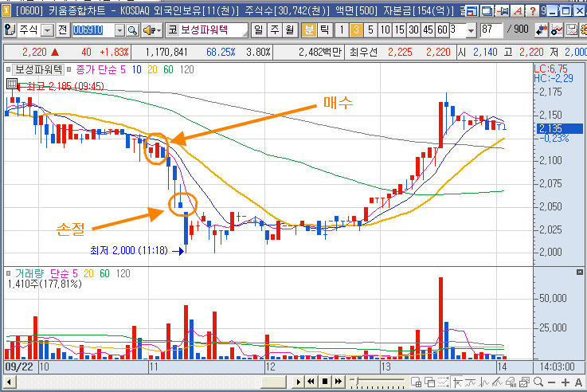Toggle the moving average legend square marker
The height and width of the screenshot is (392, 587).
coord(68,69)
